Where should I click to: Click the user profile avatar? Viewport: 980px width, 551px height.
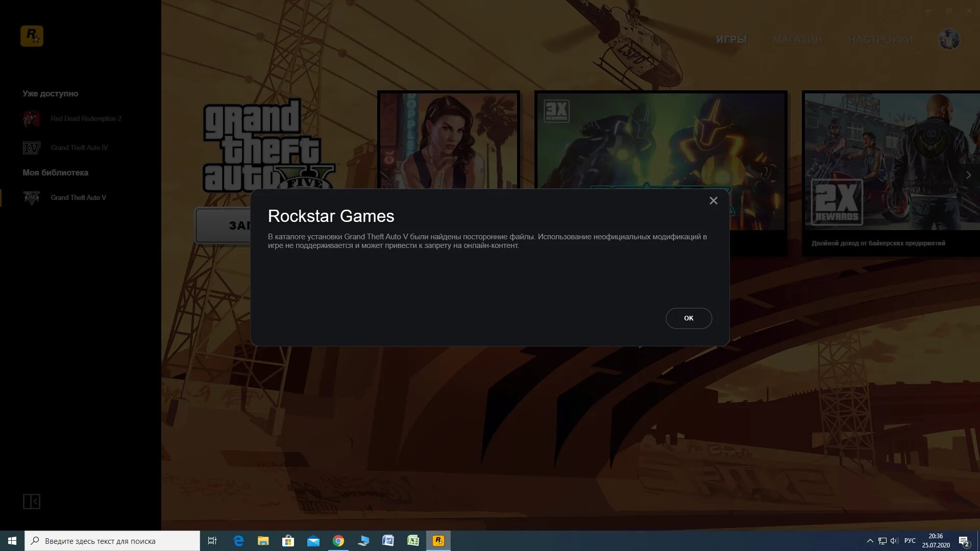tap(949, 39)
